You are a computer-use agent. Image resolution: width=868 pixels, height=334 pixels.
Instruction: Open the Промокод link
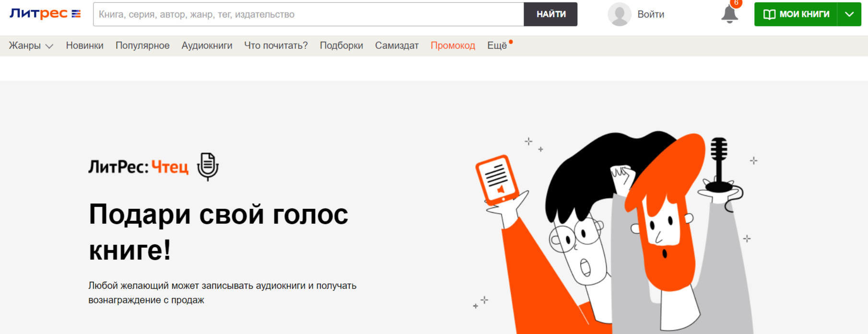pos(453,46)
